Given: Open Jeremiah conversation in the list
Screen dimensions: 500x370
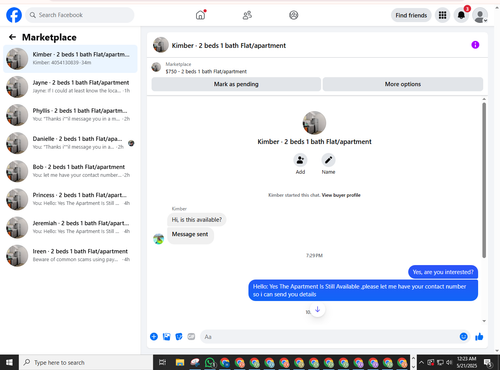Looking at the screenshot, I should click(x=70, y=227).
